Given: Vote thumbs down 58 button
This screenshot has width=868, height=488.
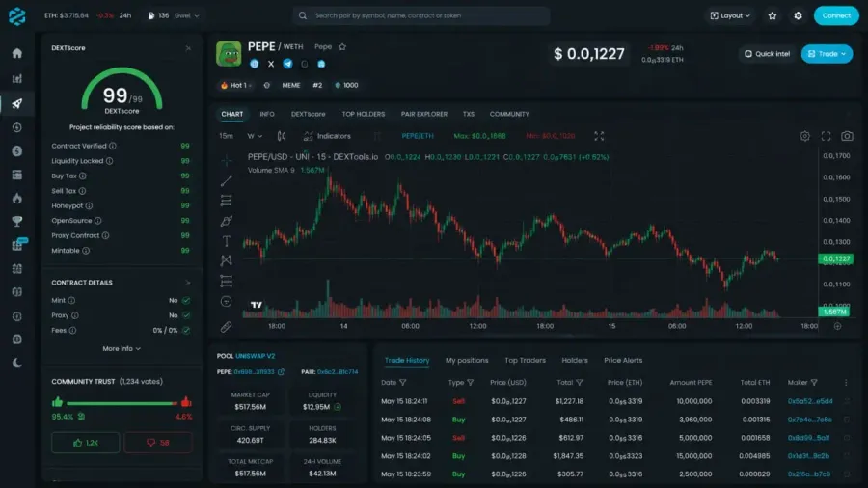Looking at the screenshot, I should tap(158, 443).
